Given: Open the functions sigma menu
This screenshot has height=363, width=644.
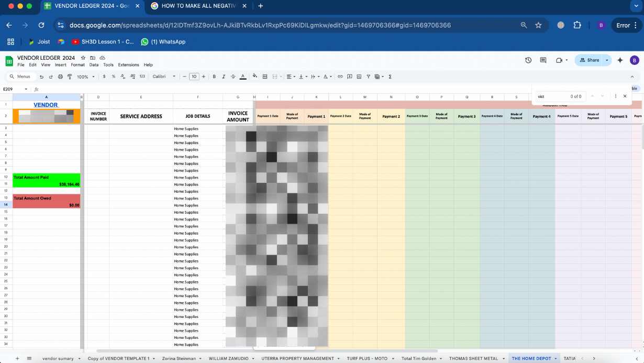Looking at the screenshot, I should (x=390, y=76).
